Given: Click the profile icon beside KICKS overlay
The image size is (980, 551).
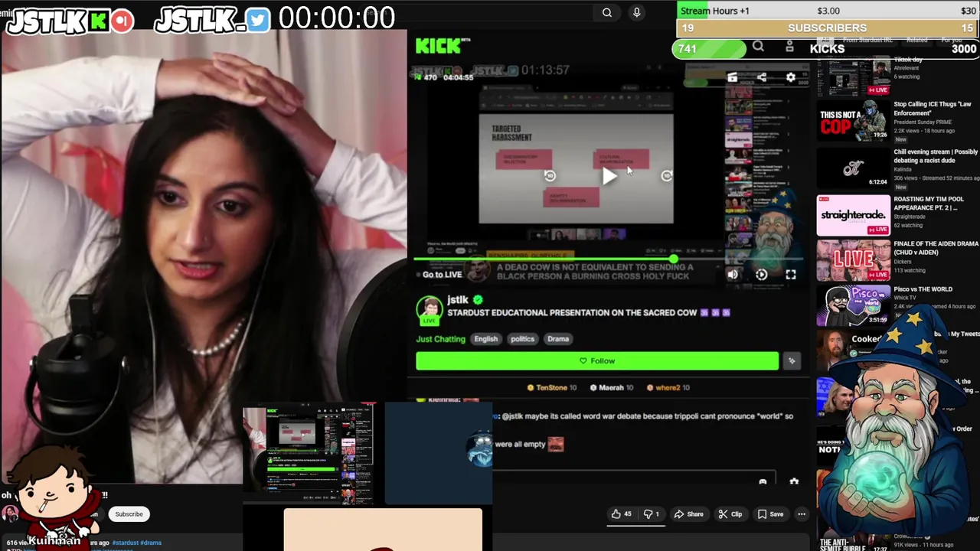Looking at the screenshot, I should click(789, 47).
